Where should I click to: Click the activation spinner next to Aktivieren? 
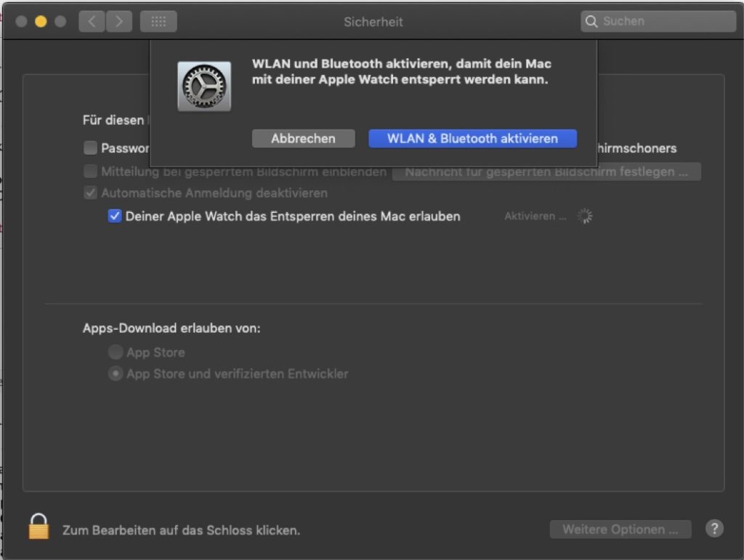(x=585, y=216)
